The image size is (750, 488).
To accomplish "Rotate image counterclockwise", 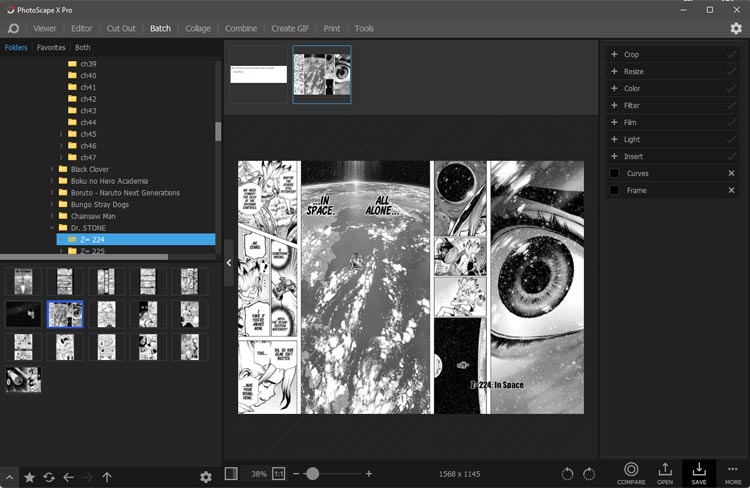I will point(567,474).
